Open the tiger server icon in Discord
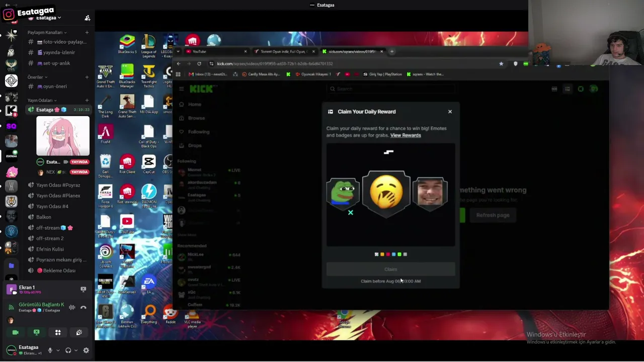 click(x=11, y=202)
